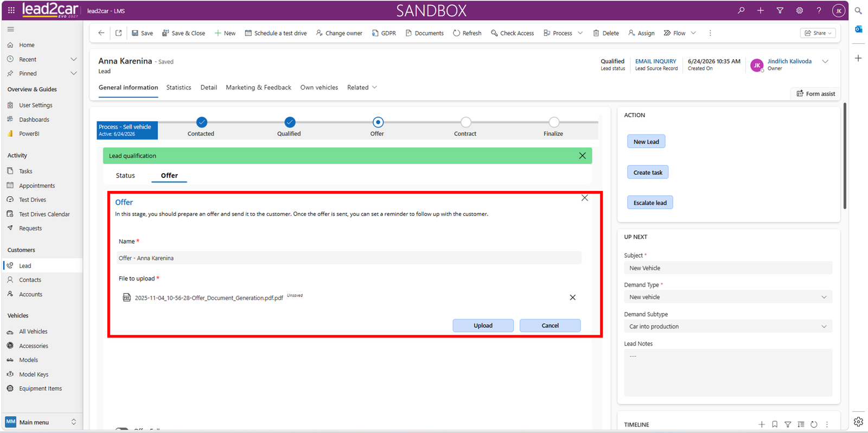Open the app launcher waffle icon
Screen dimensions: 868x433
(11, 10)
